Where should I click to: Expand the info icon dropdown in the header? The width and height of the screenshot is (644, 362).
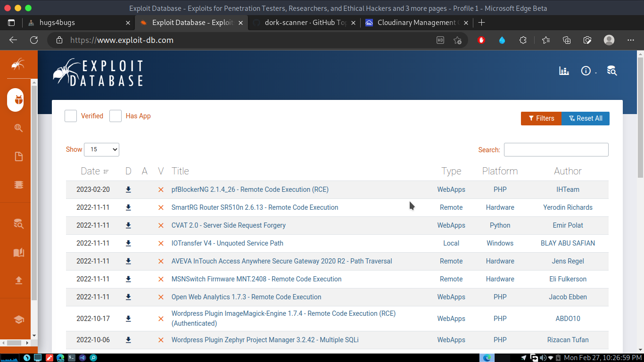pyautogui.click(x=589, y=71)
